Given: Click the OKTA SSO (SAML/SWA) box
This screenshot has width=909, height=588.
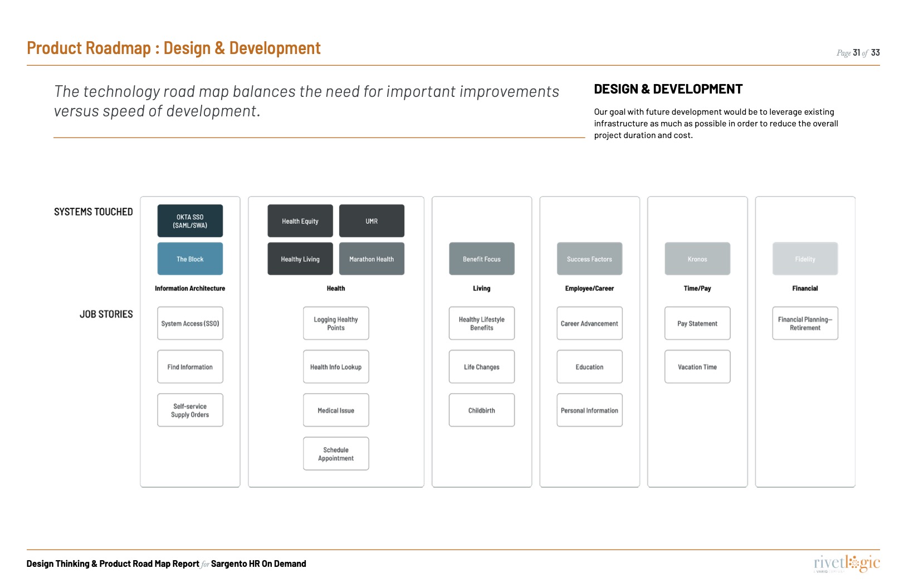Looking at the screenshot, I should pyautogui.click(x=190, y=221).
